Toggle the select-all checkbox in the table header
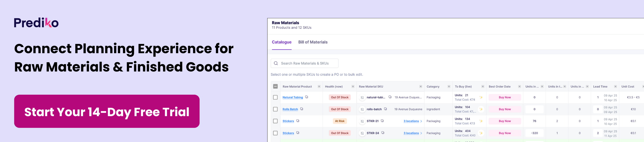The width and height of the screenshot is (644, 142). tap(275, 86)
